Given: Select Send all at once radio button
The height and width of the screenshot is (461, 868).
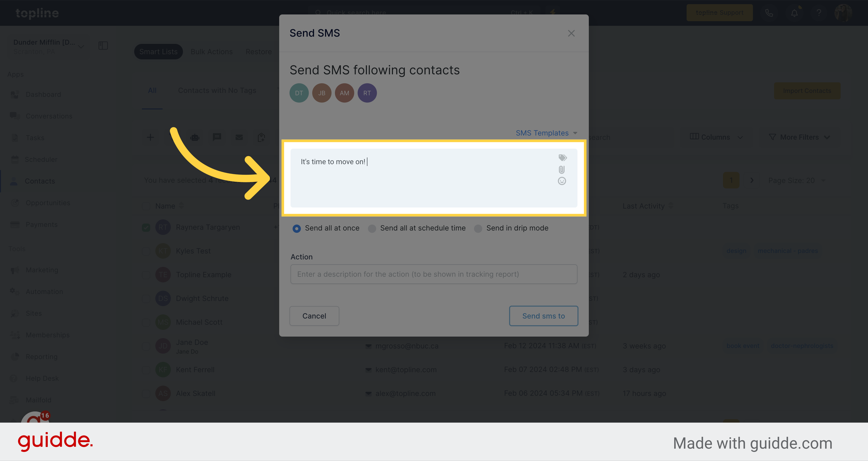Looking at the screenshot, I should tap(296, 228).
